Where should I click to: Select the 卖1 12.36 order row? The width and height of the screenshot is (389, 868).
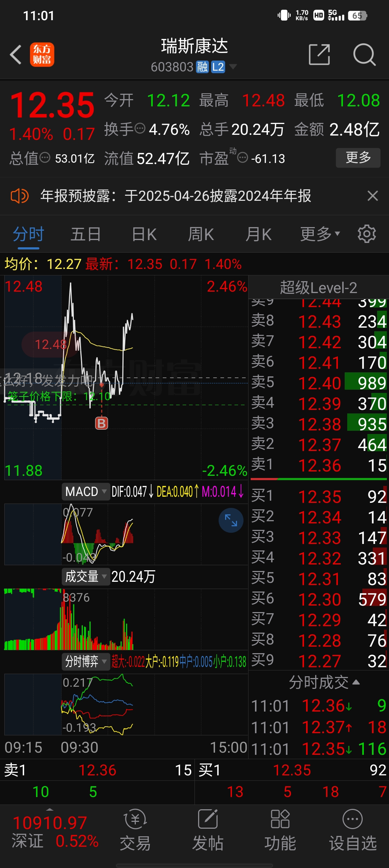319,465
